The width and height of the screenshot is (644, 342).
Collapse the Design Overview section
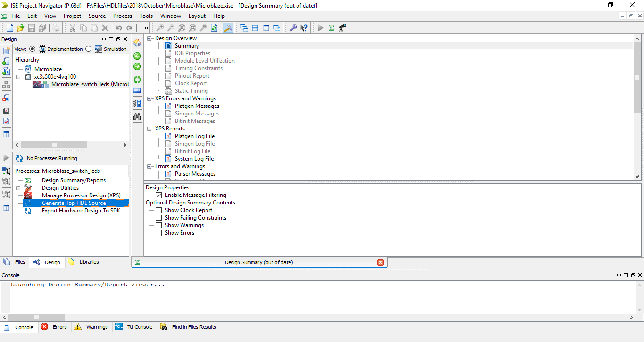click(x=150, y=38)
